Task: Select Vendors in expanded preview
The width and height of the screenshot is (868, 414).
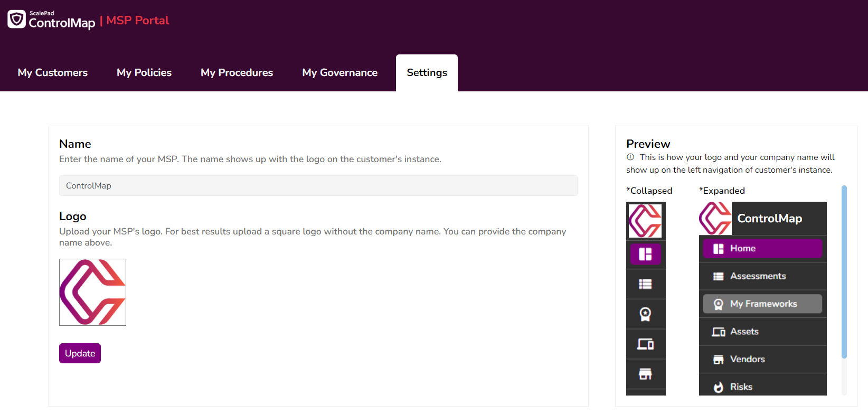Action: [x=762, y=359]
